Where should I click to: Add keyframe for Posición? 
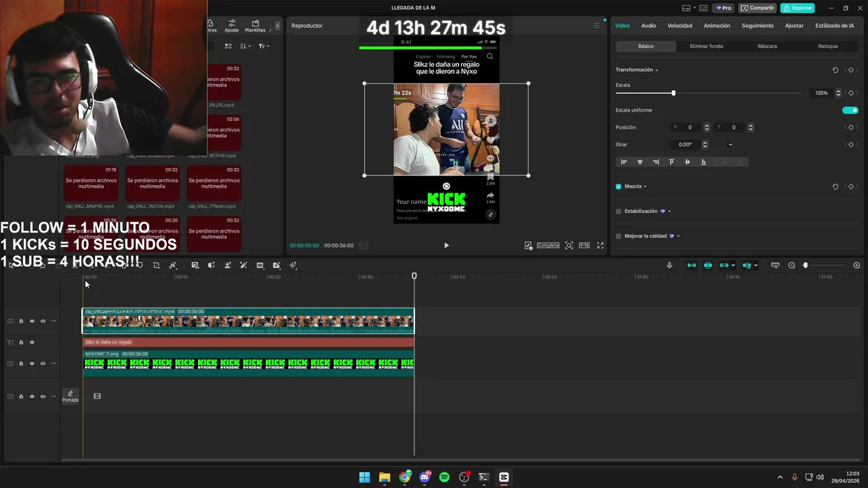coord(851,127)
